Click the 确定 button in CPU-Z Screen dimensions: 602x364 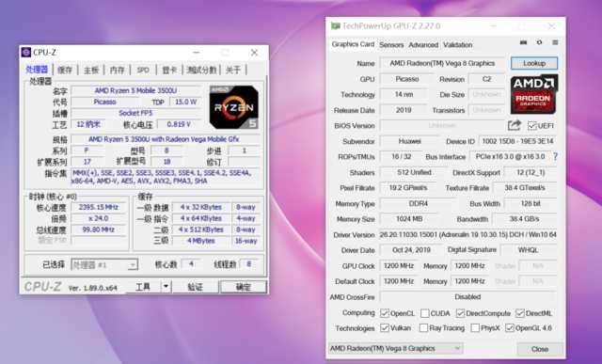pyautogui.click(x=243, y=287)
